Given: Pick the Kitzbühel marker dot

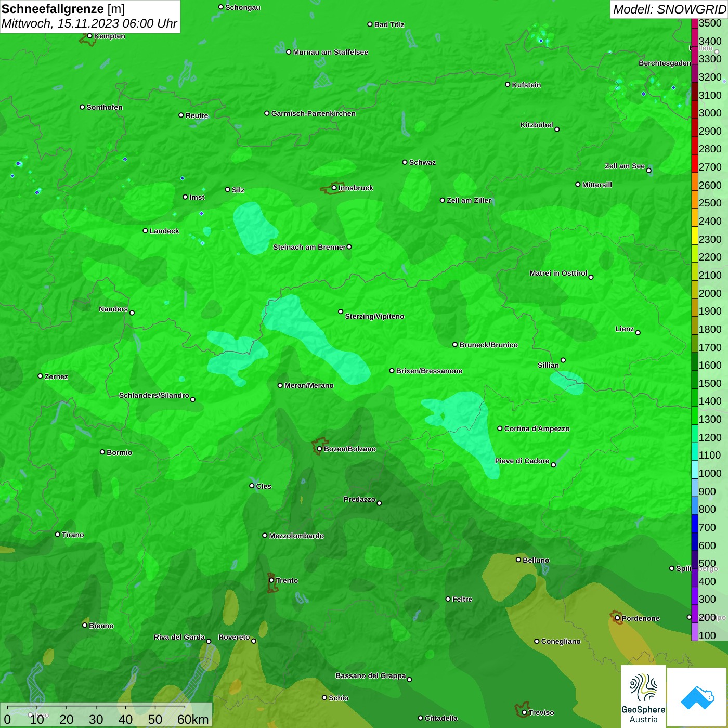Looking at the screenshot, I should [x=557, y=129].
